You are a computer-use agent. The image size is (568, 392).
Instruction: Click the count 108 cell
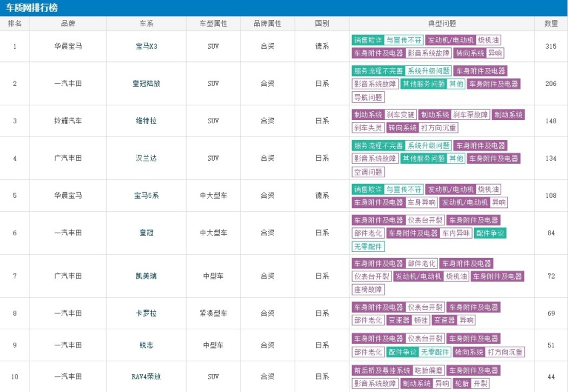tap(551, 195)
